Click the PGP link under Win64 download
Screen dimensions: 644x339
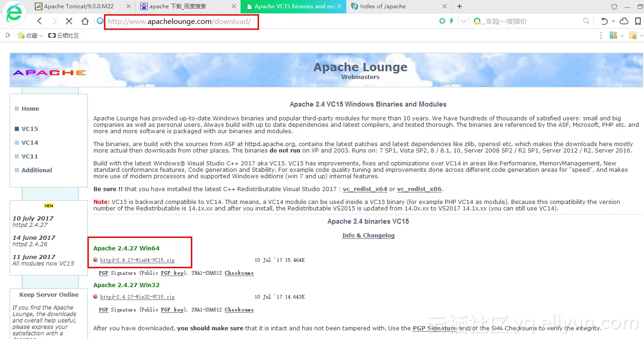[103, 273]
